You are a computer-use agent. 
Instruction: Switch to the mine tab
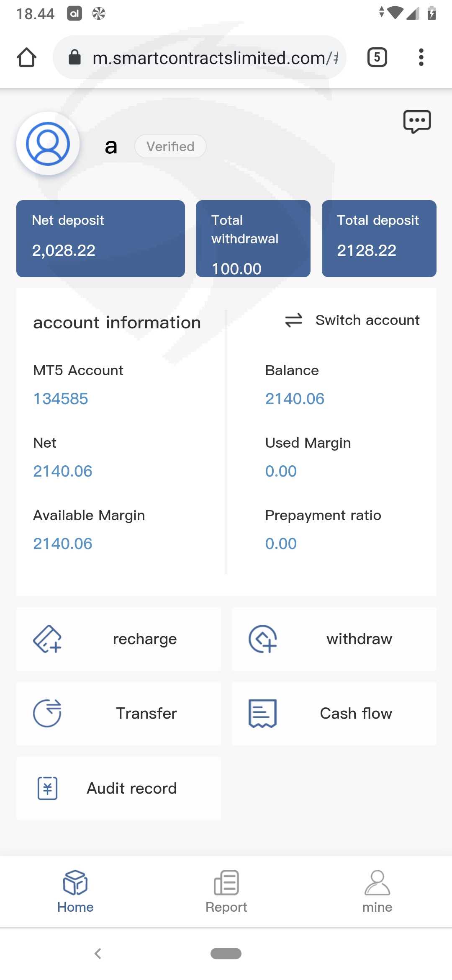point(377,891)
